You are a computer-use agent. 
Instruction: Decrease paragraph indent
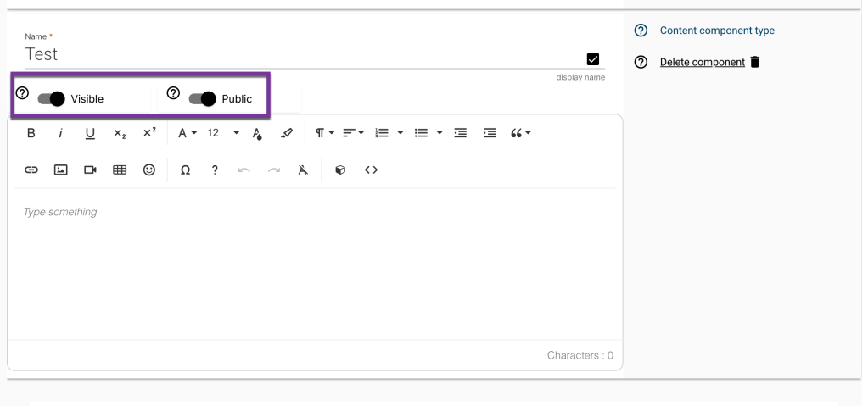coord(460,133)
